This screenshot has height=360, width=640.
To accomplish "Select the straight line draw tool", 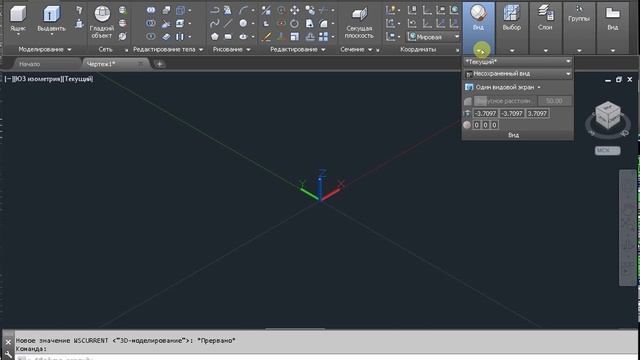I will click(x=228, y=23).
